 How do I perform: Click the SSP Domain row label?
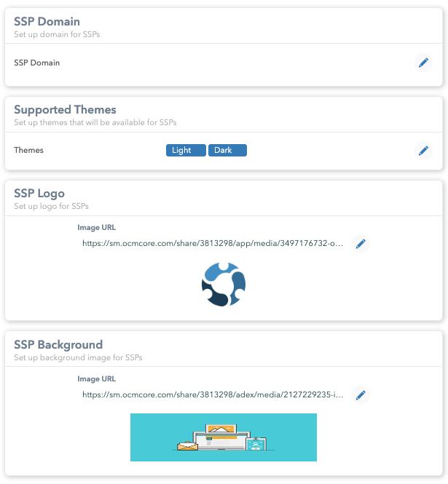(x=37, y=63)
